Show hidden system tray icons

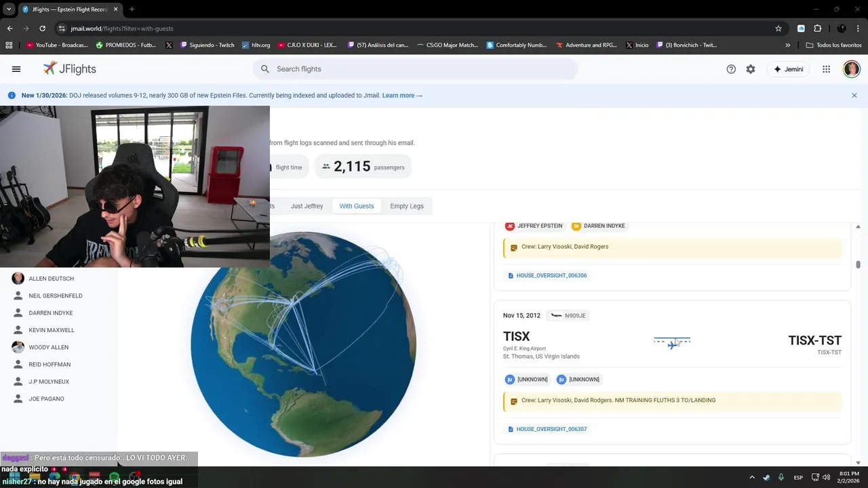pyautogui.click(x=751, y=477)
